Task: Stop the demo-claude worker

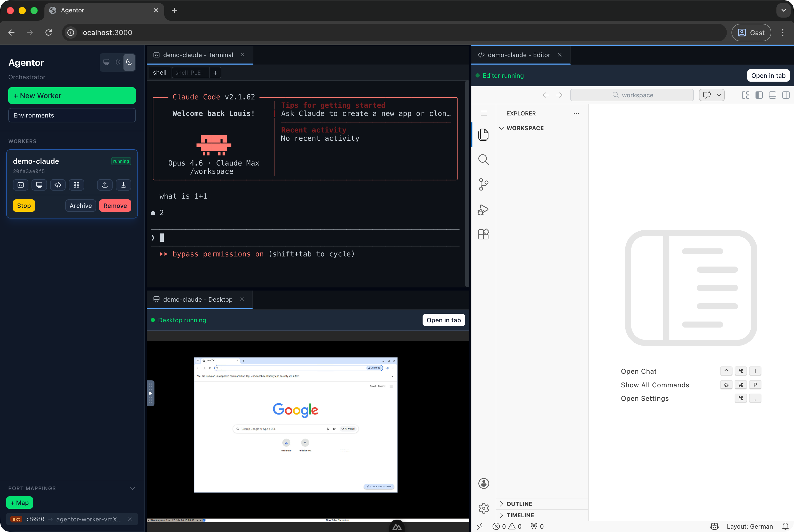Action: (24, 206)
